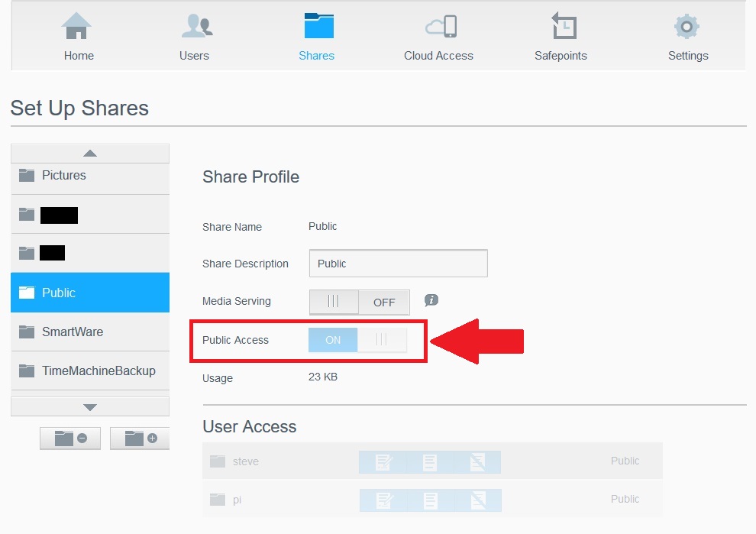Select first redacted share above Public
This screenshot has width=756, height=534.
click(x=90, y=214)
